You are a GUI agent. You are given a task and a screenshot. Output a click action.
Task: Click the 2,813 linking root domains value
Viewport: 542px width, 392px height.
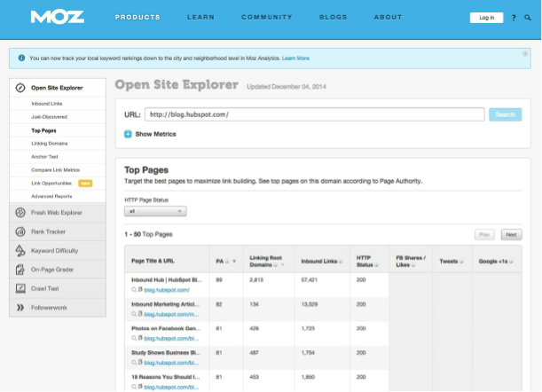[256, 279]
